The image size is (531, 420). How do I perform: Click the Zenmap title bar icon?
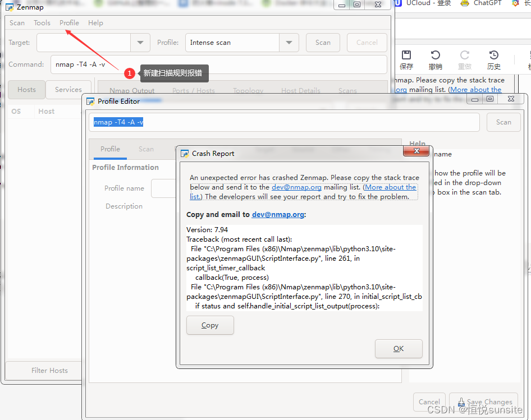pos(10,7)
